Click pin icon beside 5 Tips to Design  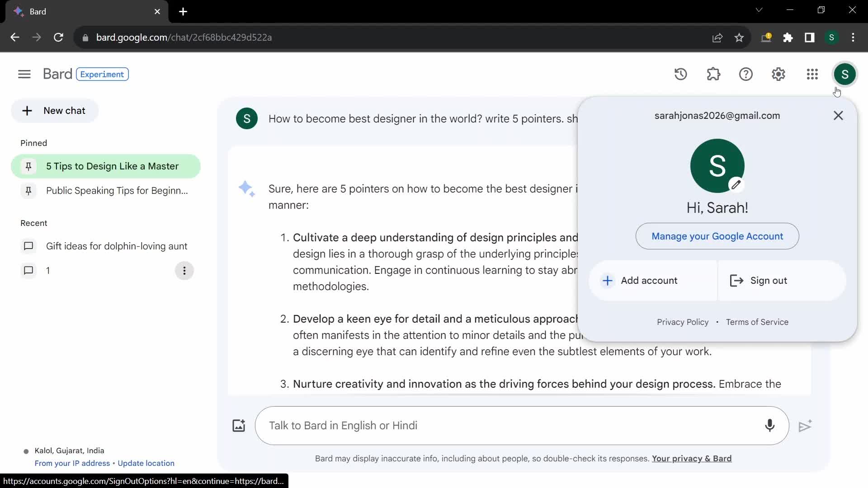coord(28,166)
